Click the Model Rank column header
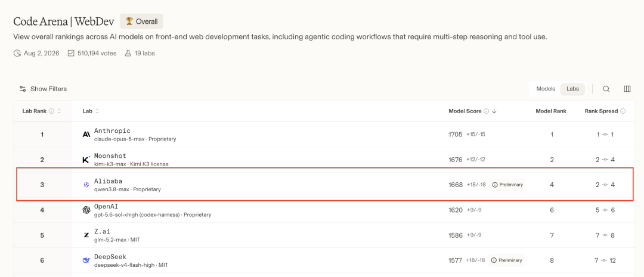Image resolution: width=644 pixels, height=277 pixels. (551, 111)
